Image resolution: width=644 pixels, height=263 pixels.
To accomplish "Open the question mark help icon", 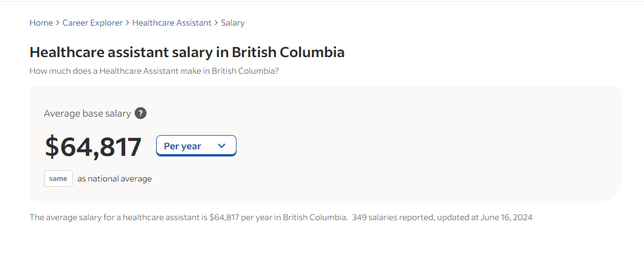I will (141, 113).
